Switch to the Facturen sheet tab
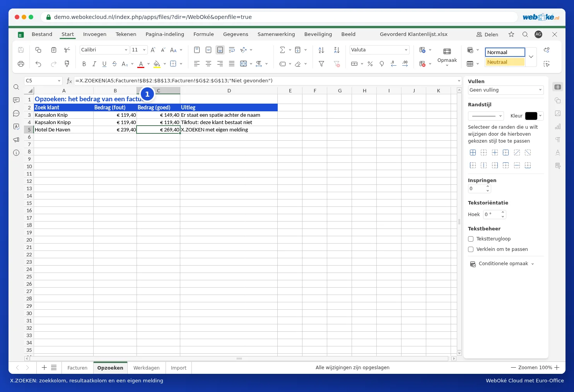Viewport: 574px width, 392px height. tap(77, 368)
